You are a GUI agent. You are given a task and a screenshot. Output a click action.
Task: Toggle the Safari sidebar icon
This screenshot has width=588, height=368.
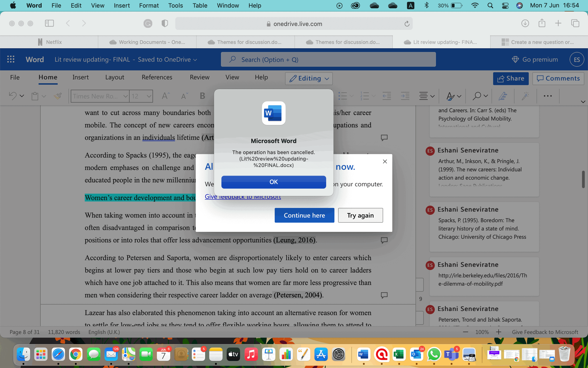[x=49, y=23]
